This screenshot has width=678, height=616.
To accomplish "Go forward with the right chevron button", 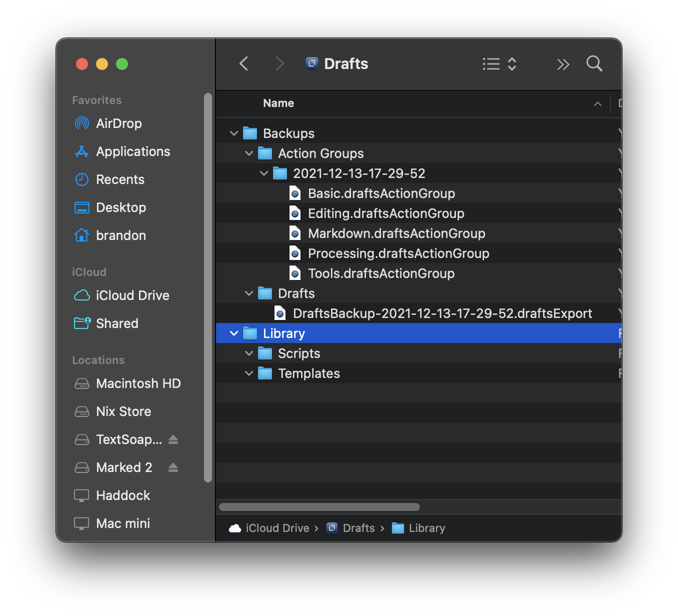I will 279,63.
